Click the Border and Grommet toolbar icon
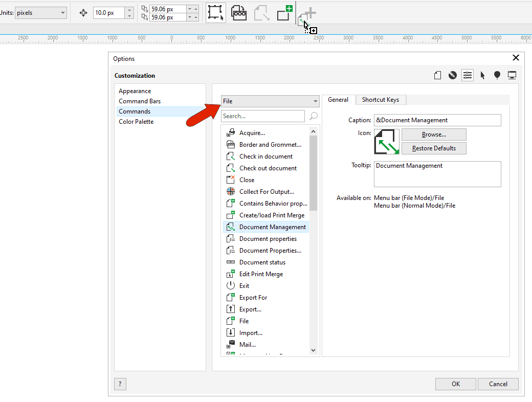The width and height of the screenshot is (532, 402). 238,12
